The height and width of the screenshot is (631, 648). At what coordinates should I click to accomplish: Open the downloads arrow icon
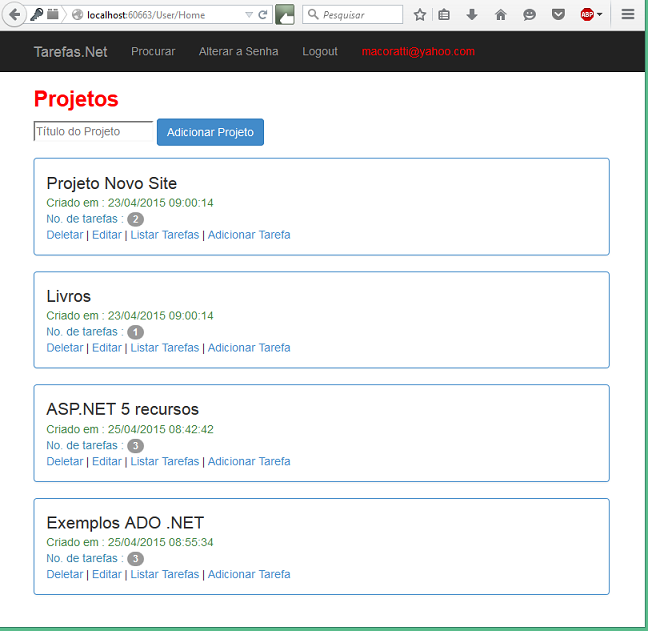(472, 15)
